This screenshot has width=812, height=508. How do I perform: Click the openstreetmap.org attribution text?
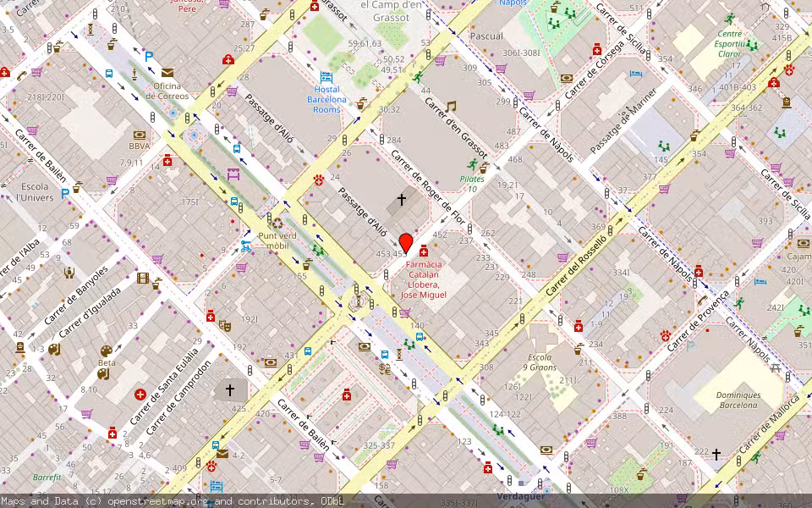[x=157, y=501]
